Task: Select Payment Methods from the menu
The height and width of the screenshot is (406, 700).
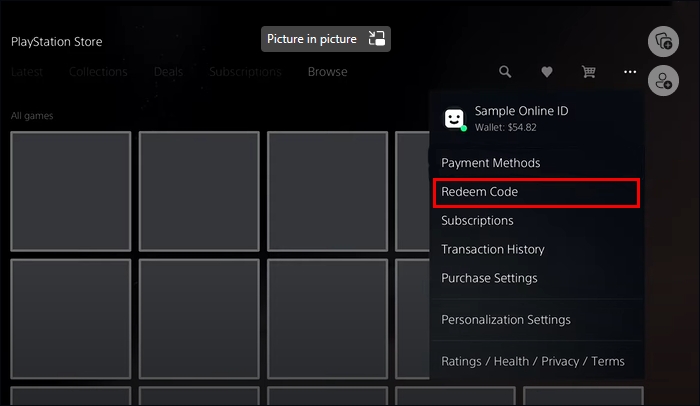Action: coord(490,163)
